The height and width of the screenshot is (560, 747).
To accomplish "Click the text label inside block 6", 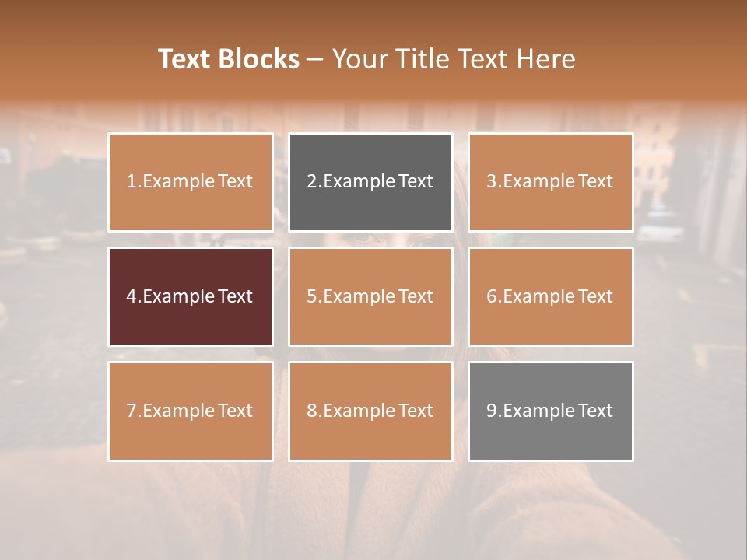I will tap(549, 296).
